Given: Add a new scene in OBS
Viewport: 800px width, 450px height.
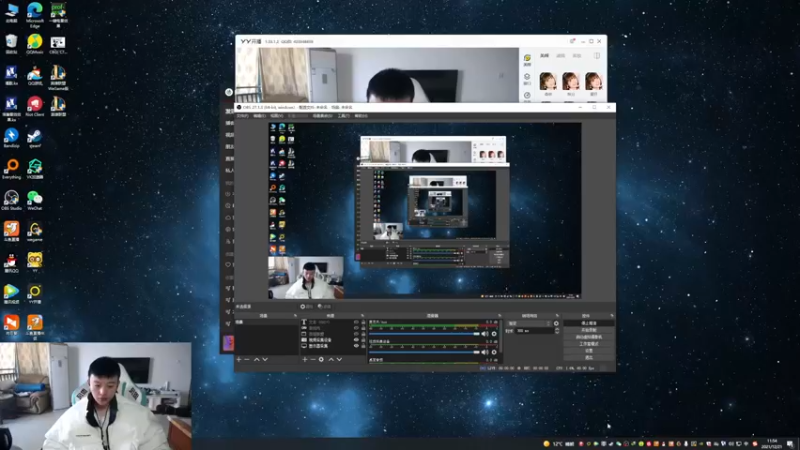Looking at the screenshot, I should pos(239,360).
